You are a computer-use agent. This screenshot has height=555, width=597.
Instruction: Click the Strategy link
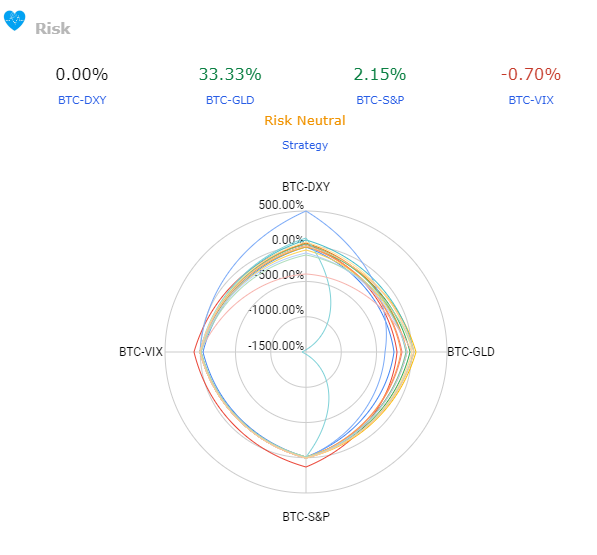[305, 145]
